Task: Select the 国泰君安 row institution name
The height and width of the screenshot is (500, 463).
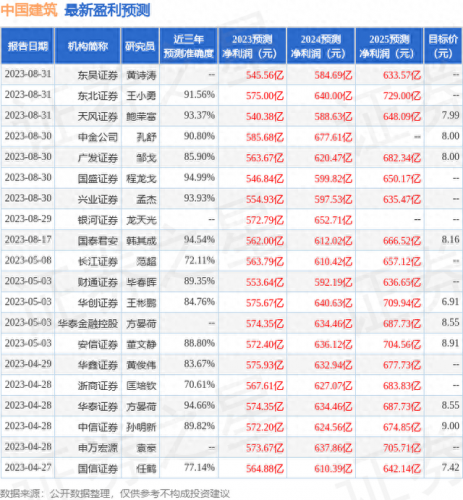Action: click(x=98, y=241)
